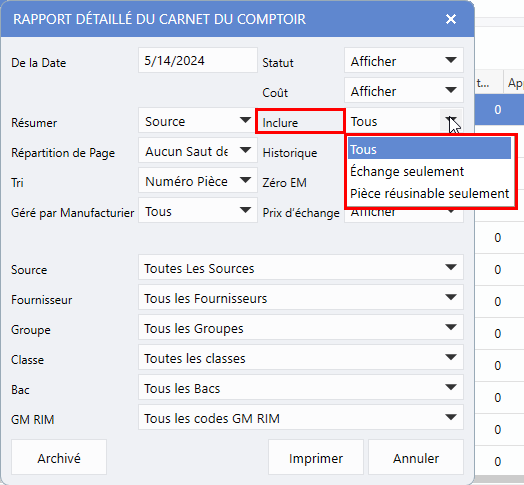Open the Coût dropdown
524x485 pixels.
tap(404, 90)
